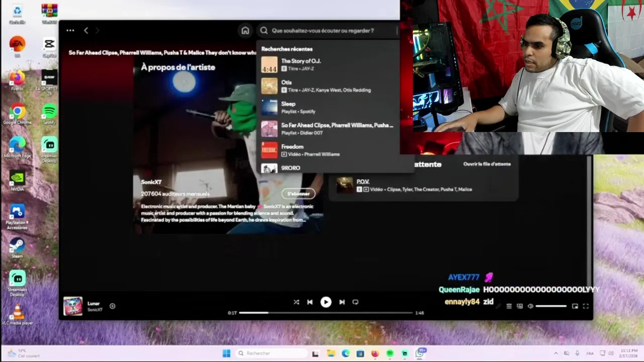Toggle the queue view icon

[509, 306]
